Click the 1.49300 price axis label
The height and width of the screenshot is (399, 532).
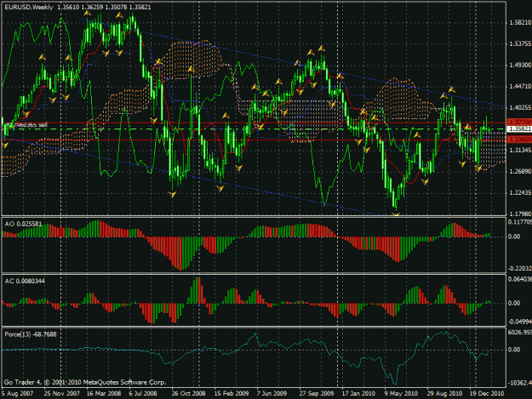pos(520,65)
